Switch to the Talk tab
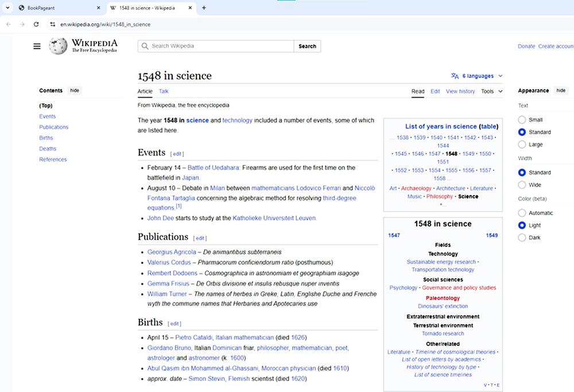This screenshot has height=392, width=574. pos(164,91)
